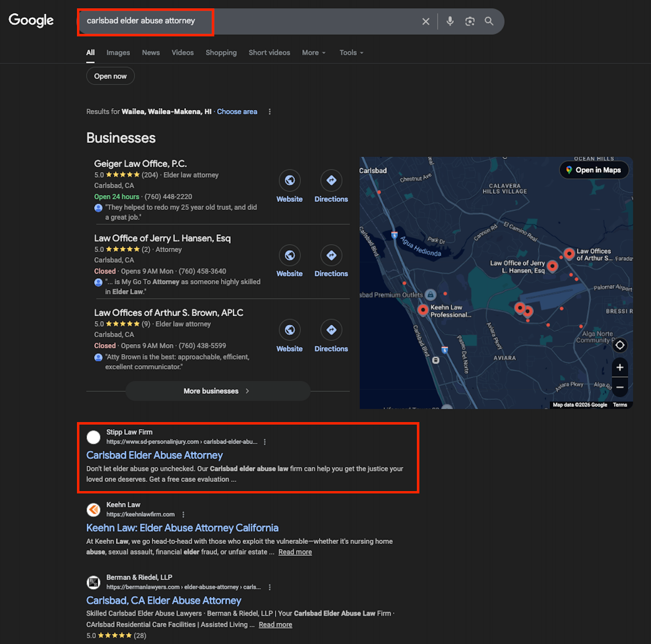Open Carlsbad, CA Elder Abuse Attorney result
Screen dimensions: 651x644
click(164, 600)
